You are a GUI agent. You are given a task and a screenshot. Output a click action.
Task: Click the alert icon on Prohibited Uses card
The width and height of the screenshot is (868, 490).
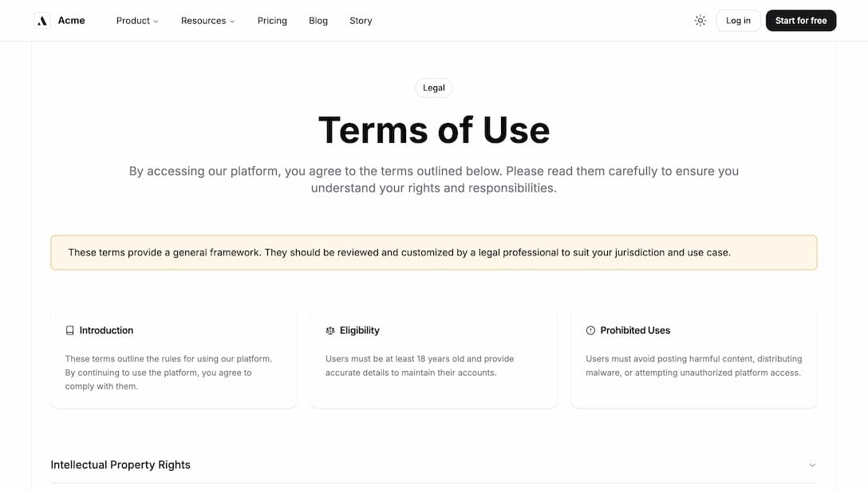tap(590, 330)
